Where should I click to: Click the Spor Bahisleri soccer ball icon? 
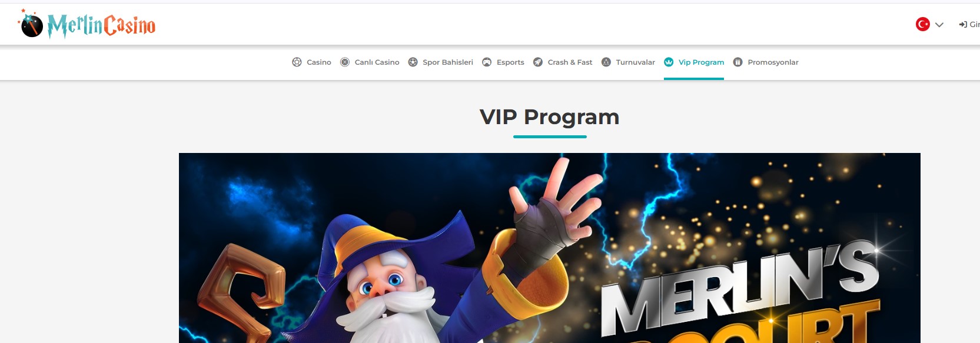click(413, 62)
